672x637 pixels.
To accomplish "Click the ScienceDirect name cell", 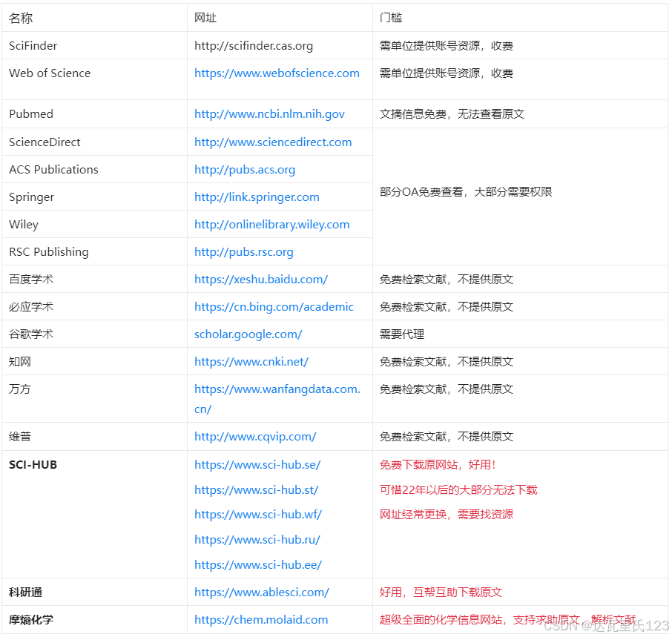I will (x=94, y=142).
